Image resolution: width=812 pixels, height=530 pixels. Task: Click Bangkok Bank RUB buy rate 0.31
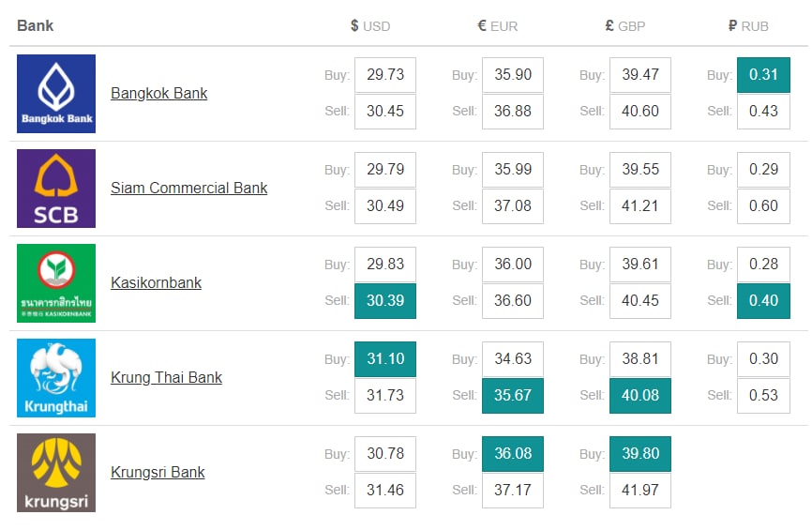pyautogui.click(x=763, y=75)
